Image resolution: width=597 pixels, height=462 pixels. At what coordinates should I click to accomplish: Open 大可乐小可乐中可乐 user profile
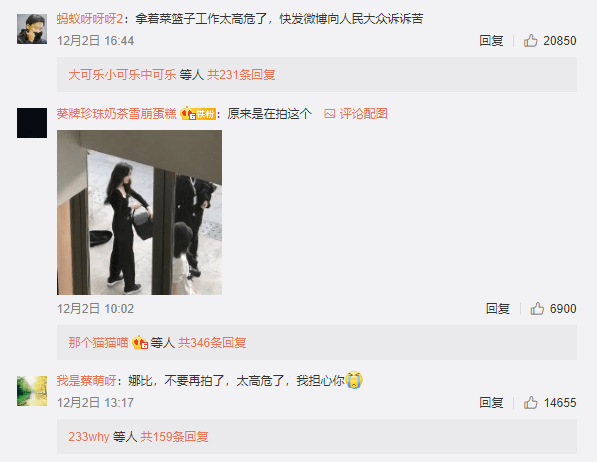click(x=122, y=75)
